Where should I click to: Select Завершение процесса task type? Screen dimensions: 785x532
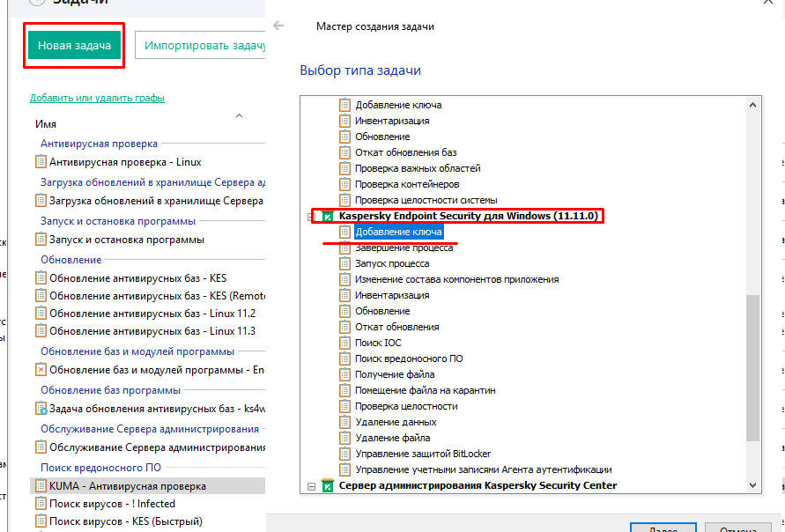[404, 248]
